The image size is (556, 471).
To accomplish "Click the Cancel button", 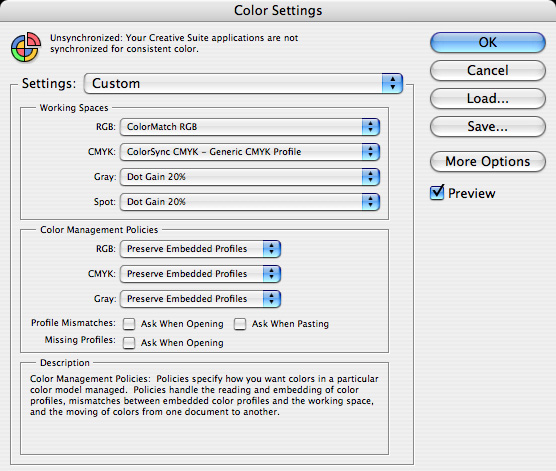I will [x=488, y=71].
